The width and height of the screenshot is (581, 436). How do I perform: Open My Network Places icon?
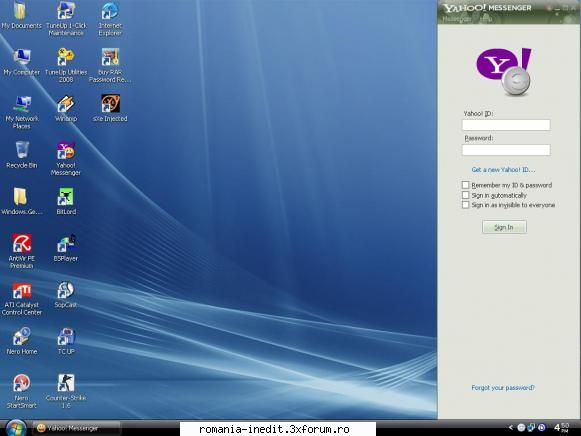pyautogui.click(x=21, y=112)
